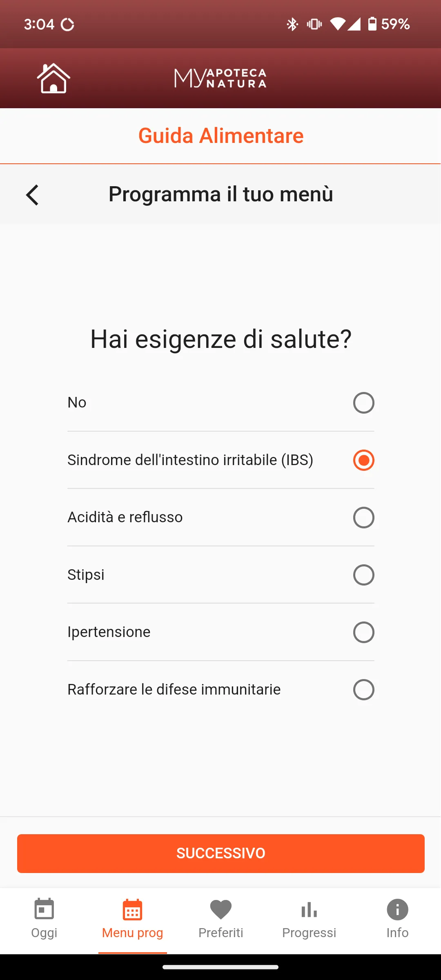The width and height of the screenshot is (441, 980).
Task: Open Progressi bar chart icon
Action: [x=309, y=910]
